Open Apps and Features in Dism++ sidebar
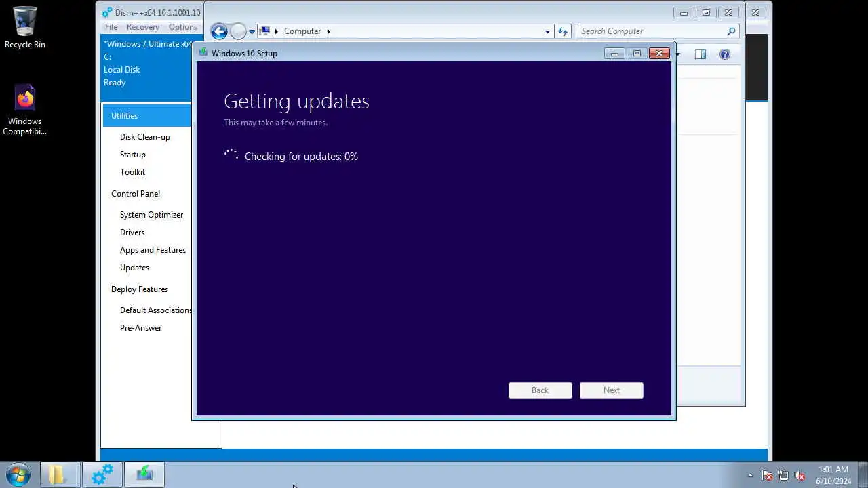 [153, 250]
